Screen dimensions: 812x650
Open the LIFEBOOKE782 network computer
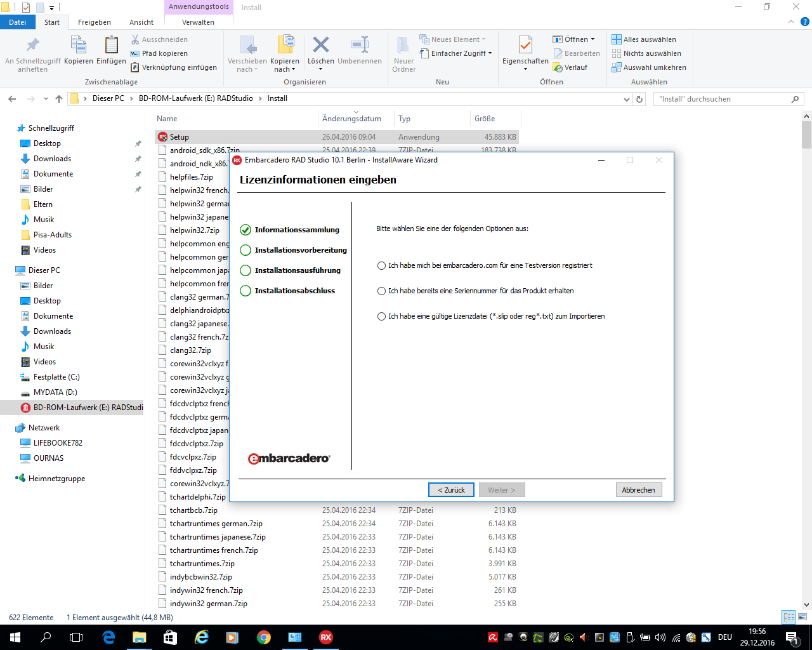coord(58,443)
